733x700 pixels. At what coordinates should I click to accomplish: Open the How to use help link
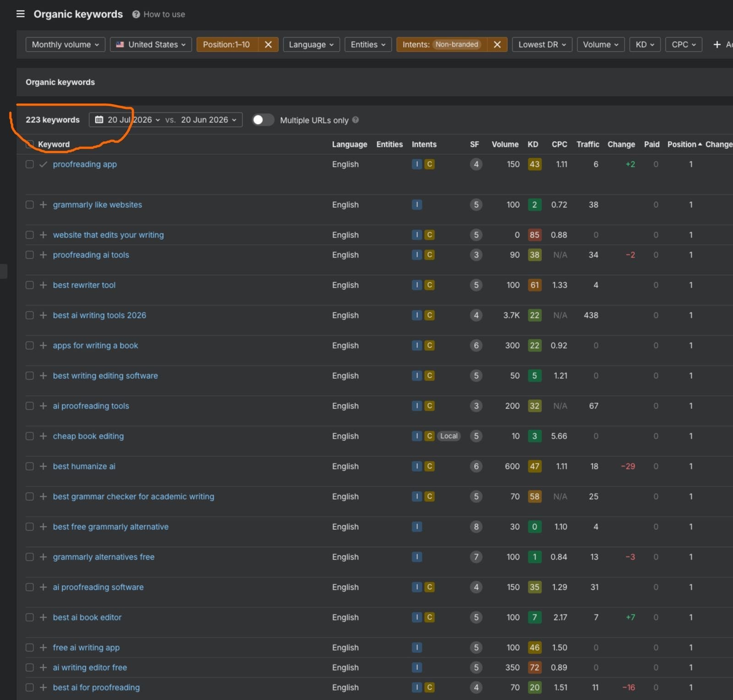coord(159,14)
